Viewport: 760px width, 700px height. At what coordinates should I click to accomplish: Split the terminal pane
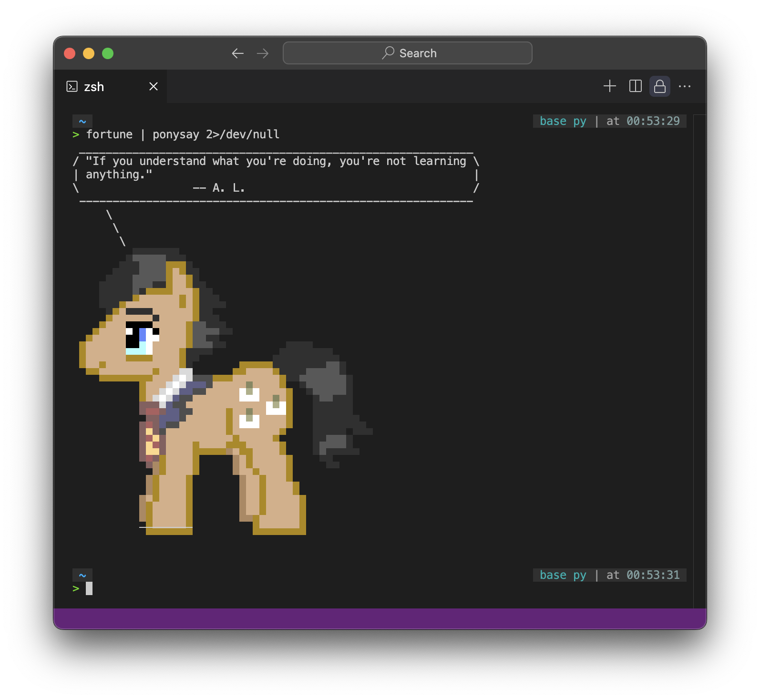tap(636, 86)
